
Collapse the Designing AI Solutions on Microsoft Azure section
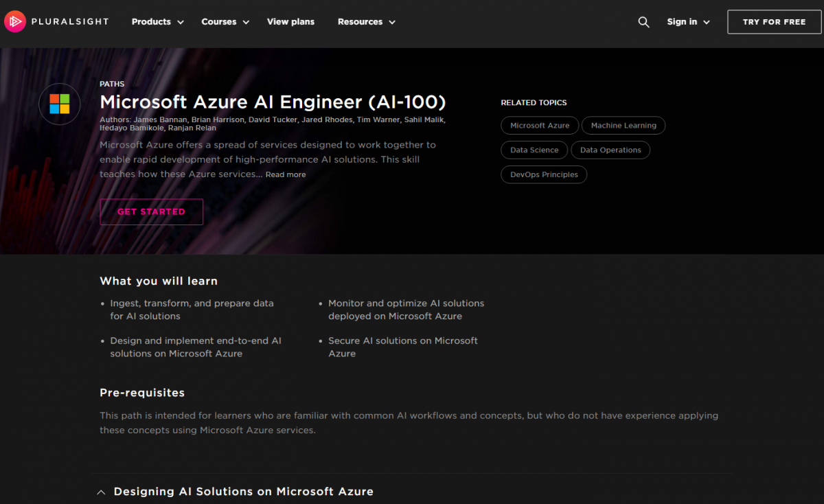[100, 492]
